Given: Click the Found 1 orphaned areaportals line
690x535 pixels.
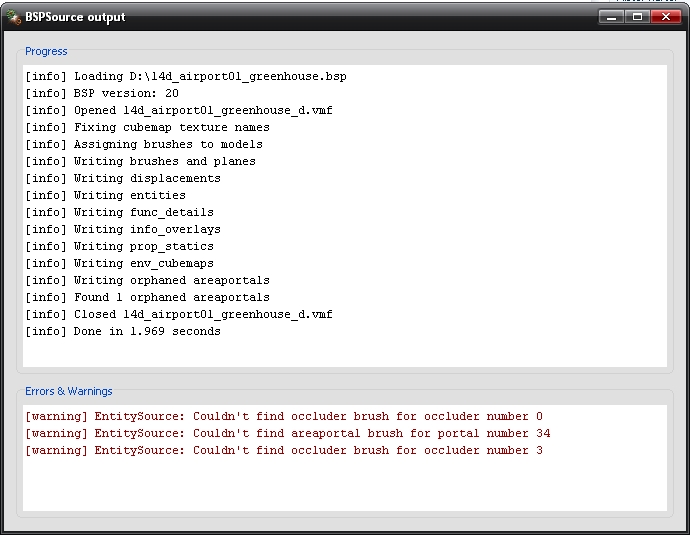Looking at the screenshot, I should pos(147,297).
